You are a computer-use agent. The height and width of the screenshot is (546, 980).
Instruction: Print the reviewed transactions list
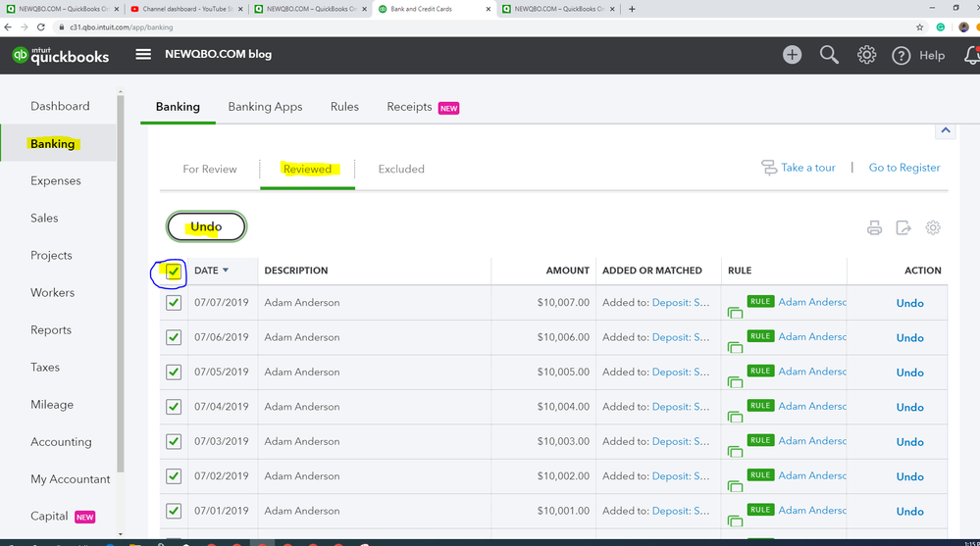[874, 228]
